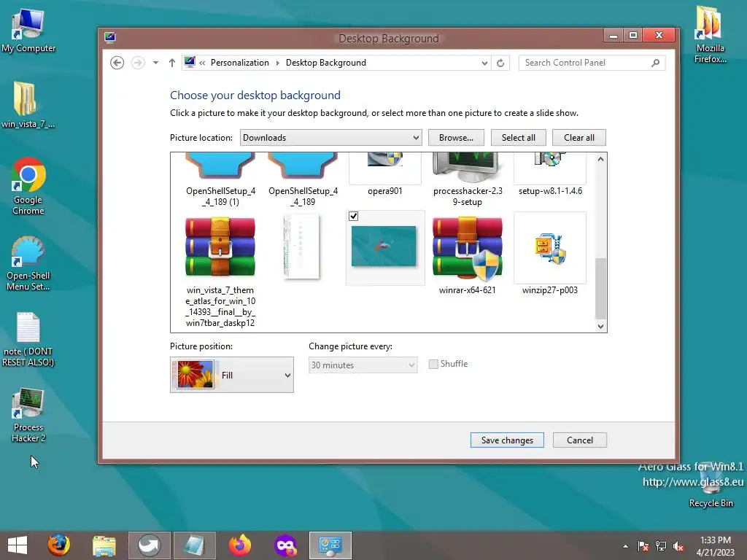Click picture list scroll up arrow
The width and height of the screenshot is (747, 560).
point(601,160)
